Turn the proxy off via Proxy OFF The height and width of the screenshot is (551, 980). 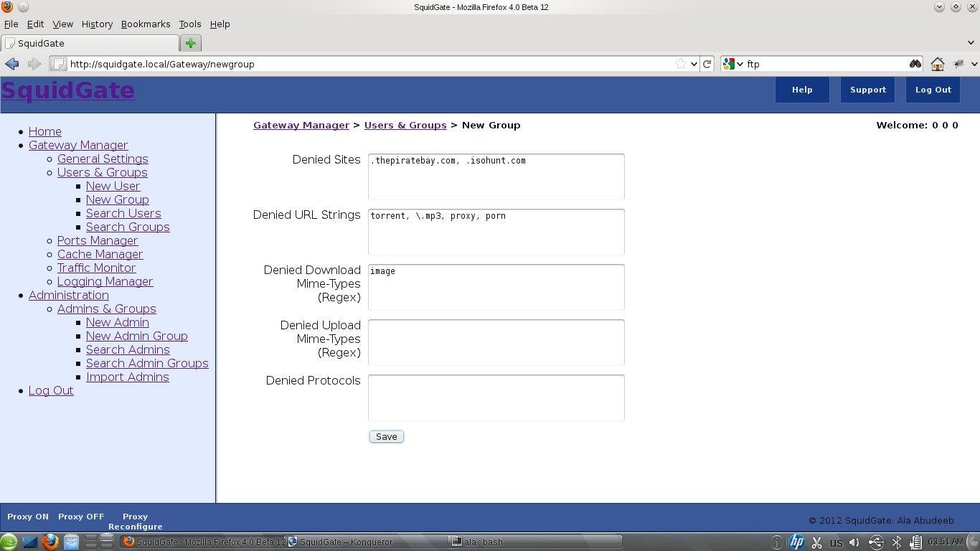80,516
